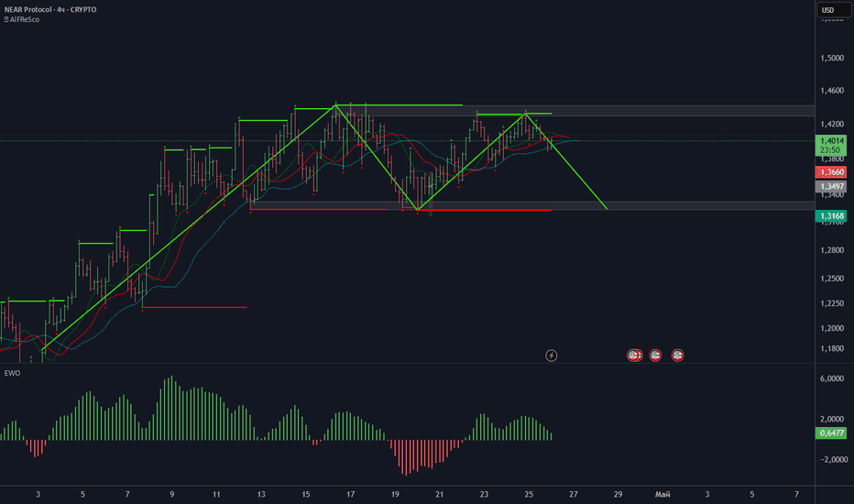Click the Май label on the time axis
Image resolution: width=854 pixels, height=504 pixels.
[662, 495]
